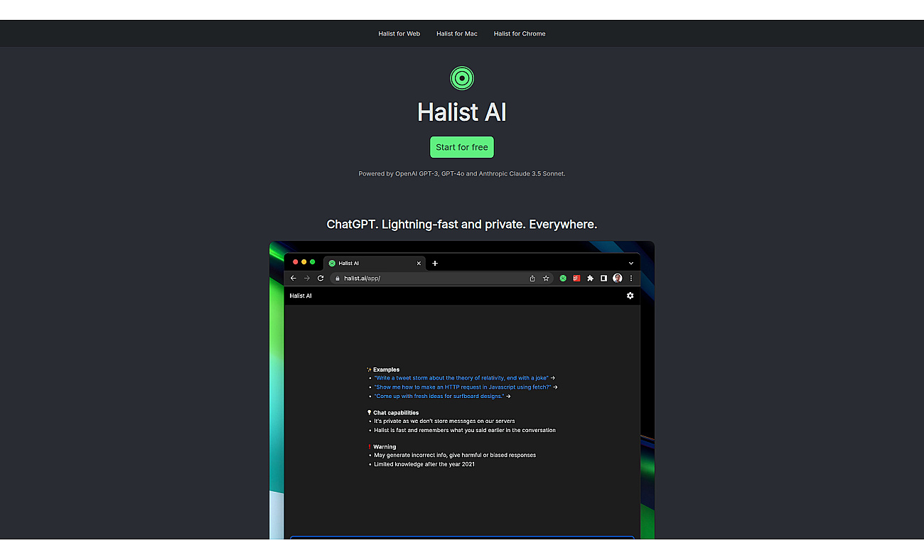Click the 'Show me how to make an HTTP request' example
Image resolution: width=924 pixels, height=560 pixels.
point(463,387)
